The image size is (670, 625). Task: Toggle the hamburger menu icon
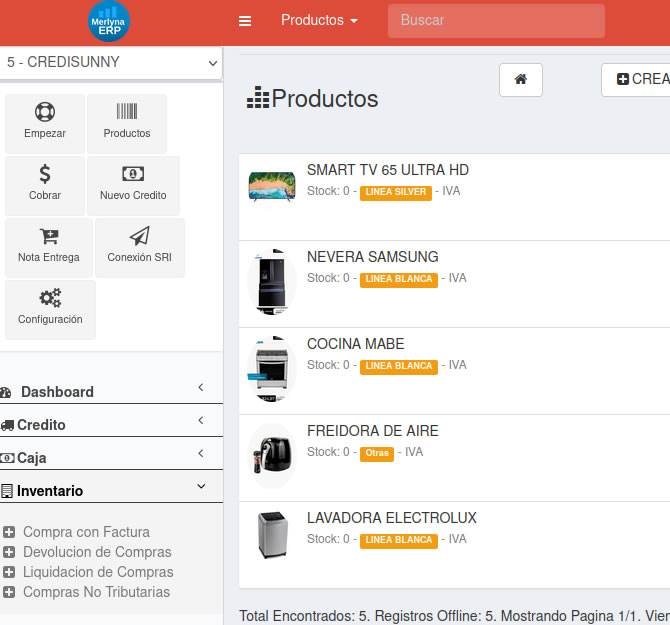(245, 21)
